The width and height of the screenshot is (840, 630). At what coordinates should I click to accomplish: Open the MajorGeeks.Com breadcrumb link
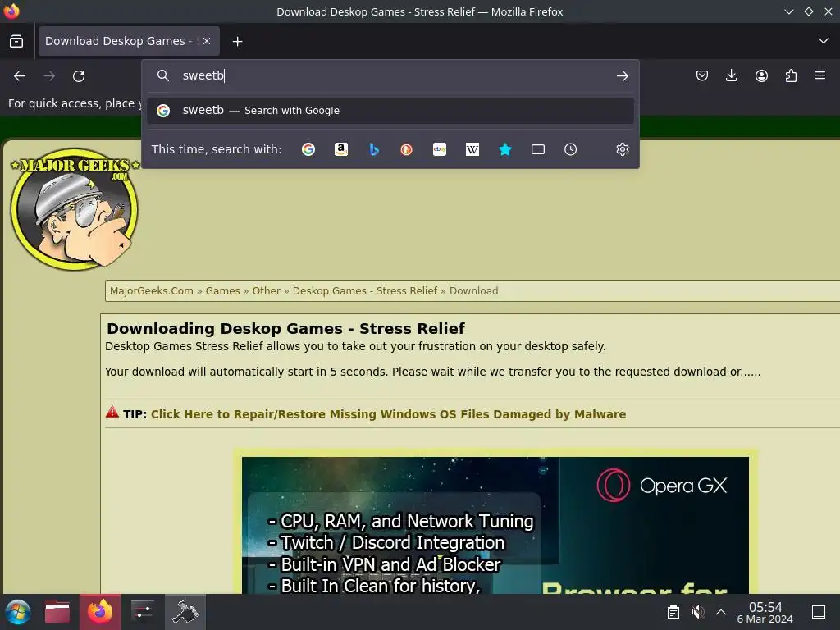click(152, 291)
